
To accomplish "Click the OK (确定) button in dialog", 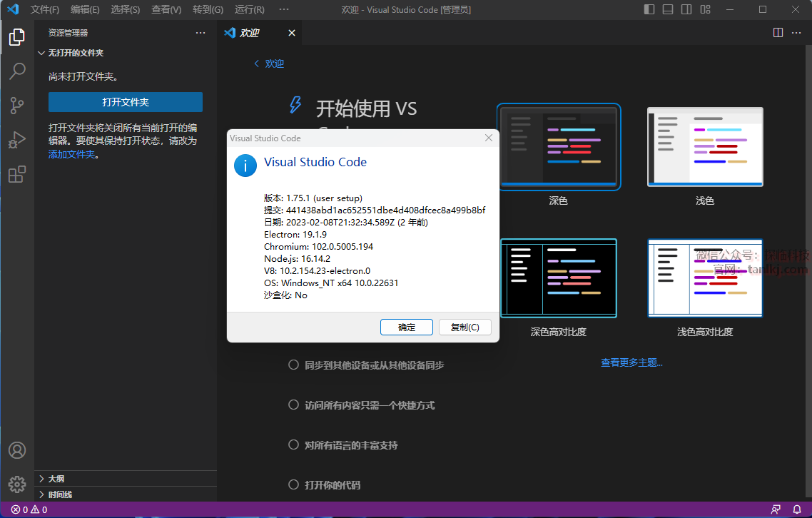I will click(x=406, y=327).
